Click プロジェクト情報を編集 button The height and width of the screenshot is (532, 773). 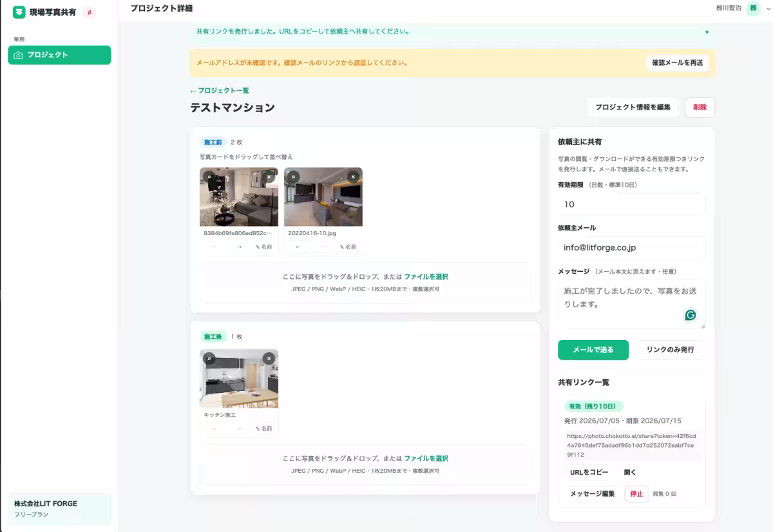[633, 108]
